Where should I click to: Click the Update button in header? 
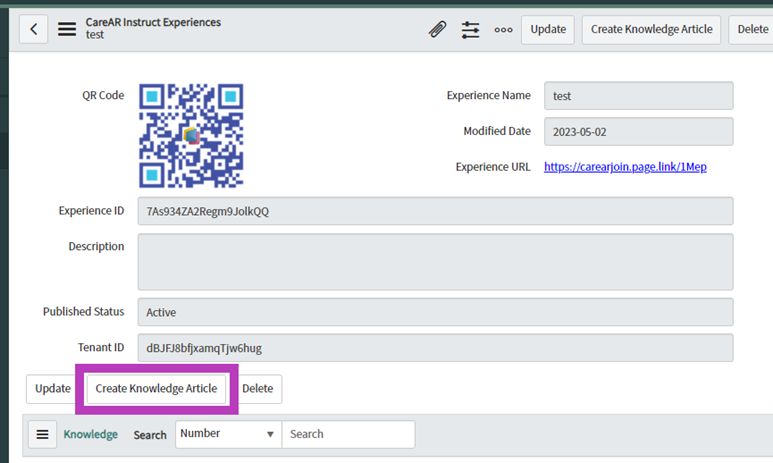pyautogui.click(x=548, y=29)
